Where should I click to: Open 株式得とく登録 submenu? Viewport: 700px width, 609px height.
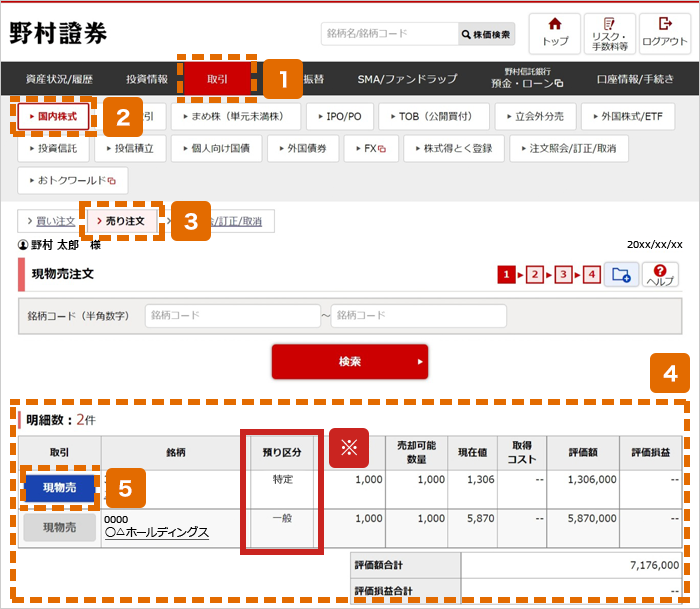(454, 148)
